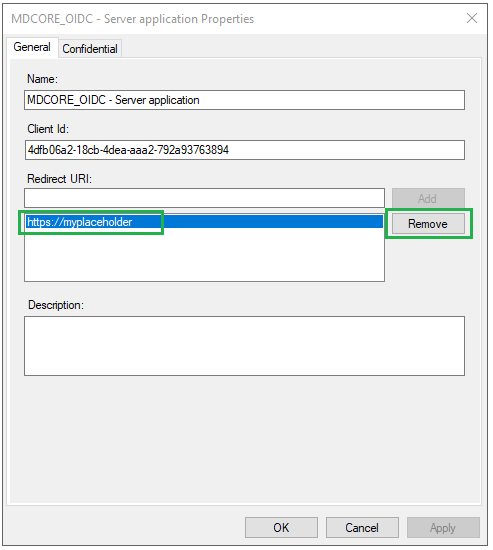Select the https://myplaceholder list entry
Viewport: 493px width, 550px height.
[x=204, y=222]
